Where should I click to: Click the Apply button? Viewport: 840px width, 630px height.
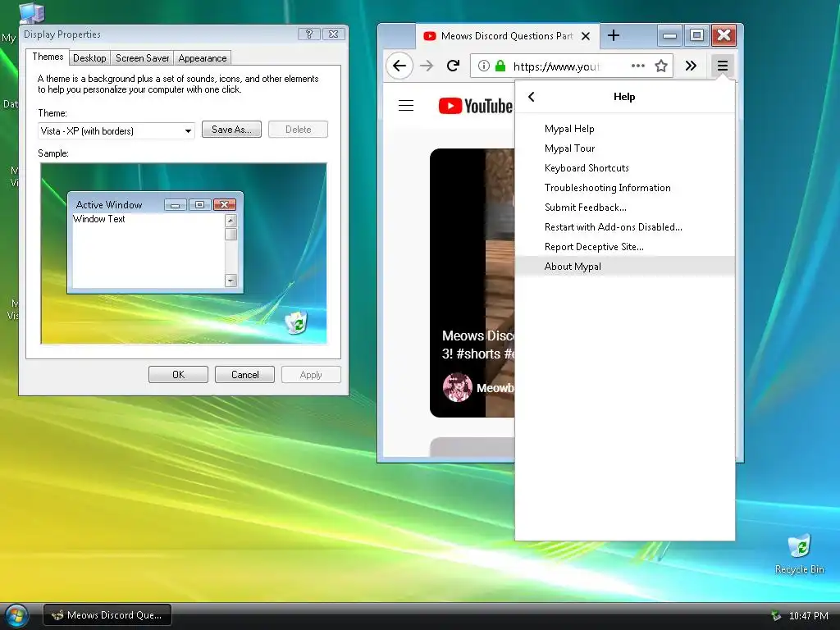coord(311,374)
